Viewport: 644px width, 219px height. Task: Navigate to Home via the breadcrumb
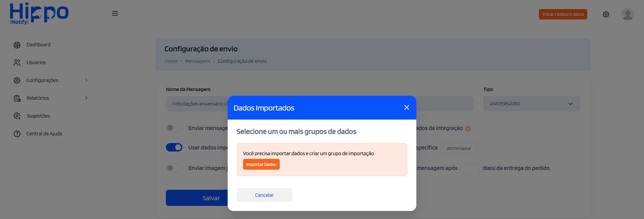coord(171,61)
